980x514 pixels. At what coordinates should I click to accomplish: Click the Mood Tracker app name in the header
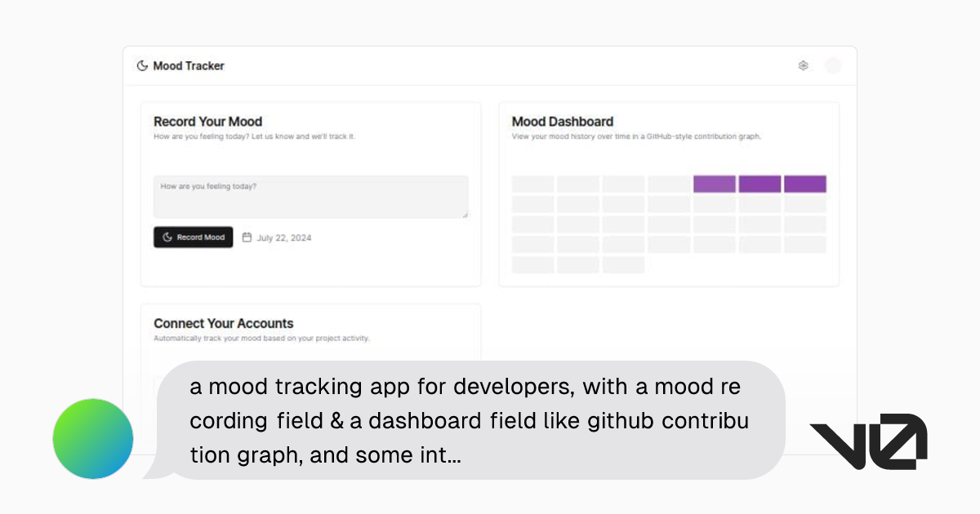[189, 65]
